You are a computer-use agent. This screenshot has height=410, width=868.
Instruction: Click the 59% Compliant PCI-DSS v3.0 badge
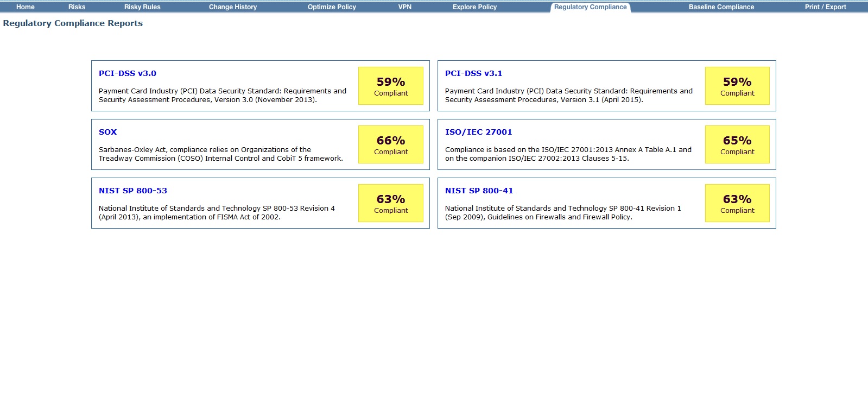390,86
